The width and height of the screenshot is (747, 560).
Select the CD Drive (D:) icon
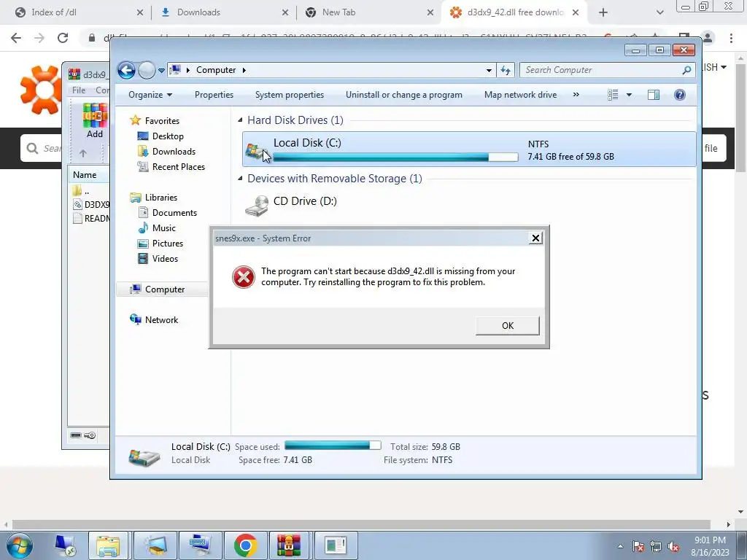(x=258, y=206)
